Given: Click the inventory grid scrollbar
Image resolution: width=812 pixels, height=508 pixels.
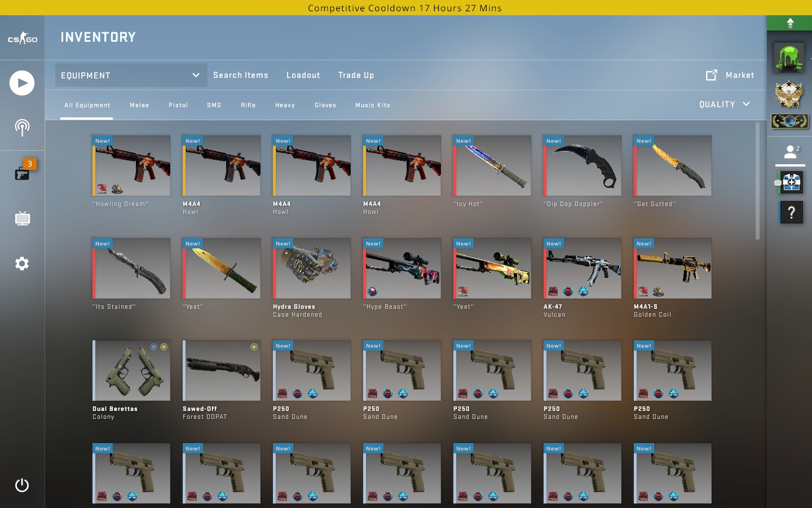Looking at the screenshot, I should click(x=757, y=181).
